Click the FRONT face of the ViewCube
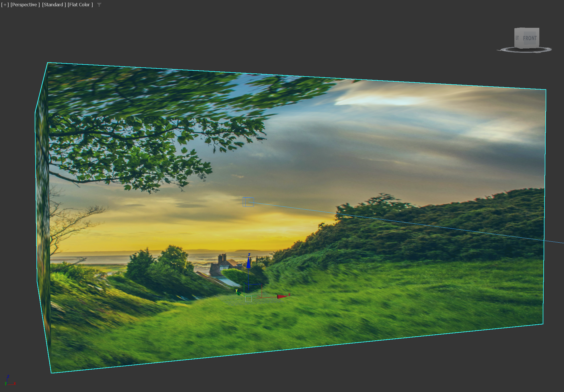This screenshot has height=392, width=564. point(530,38)
